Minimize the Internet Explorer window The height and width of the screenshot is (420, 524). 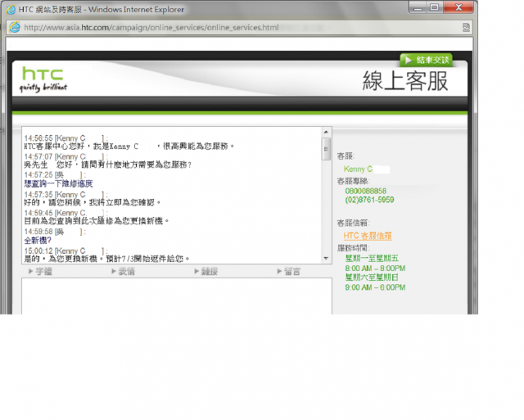pos(418,7)
